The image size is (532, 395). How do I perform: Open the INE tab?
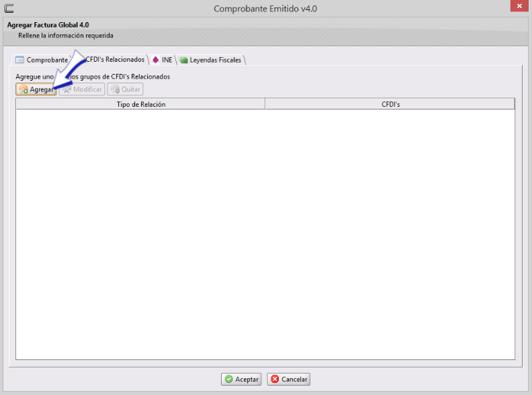point(163,60)
